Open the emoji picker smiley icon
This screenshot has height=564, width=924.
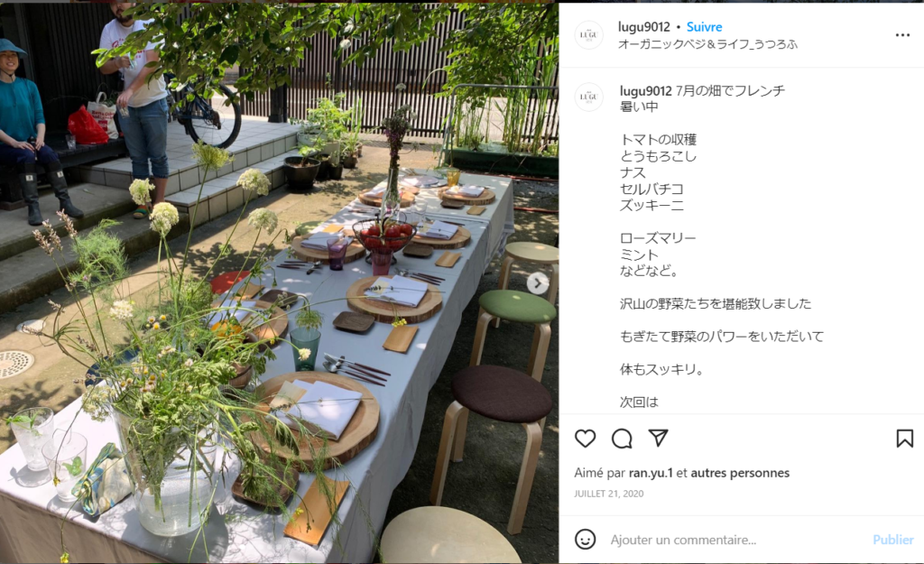pos(585,540)
